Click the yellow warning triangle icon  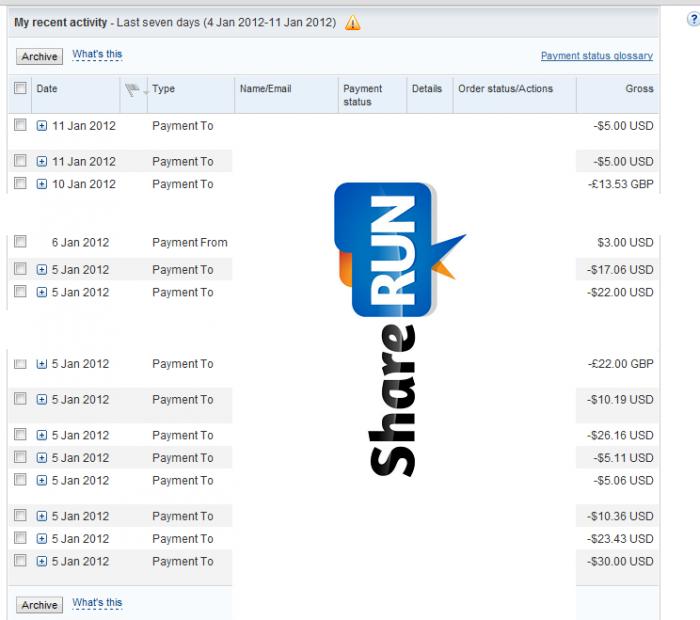[353, 22]
